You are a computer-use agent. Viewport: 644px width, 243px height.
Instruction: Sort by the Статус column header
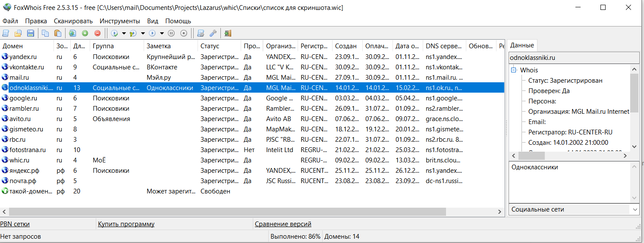click(x=219, y=46)
